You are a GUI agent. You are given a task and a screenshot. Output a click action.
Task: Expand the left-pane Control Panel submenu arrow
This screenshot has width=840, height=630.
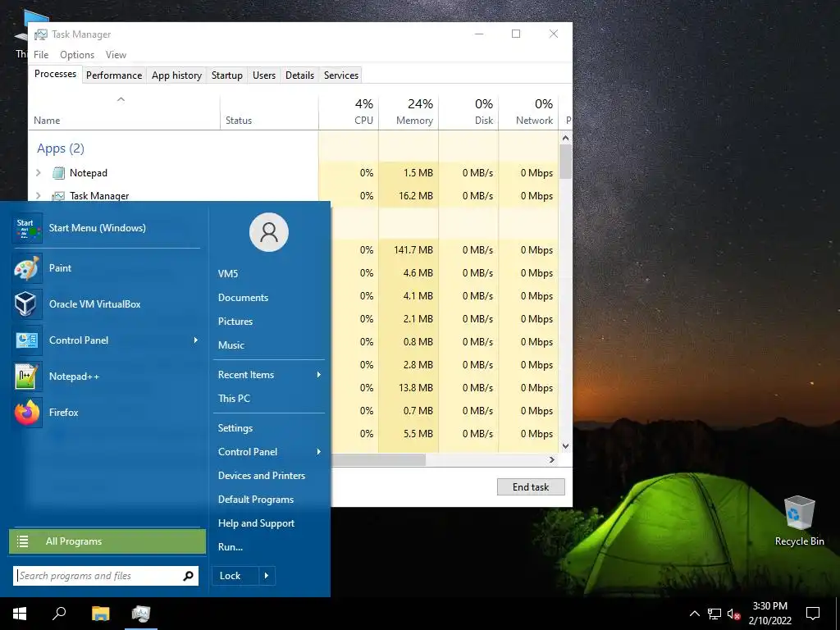[x=195, y=340]
